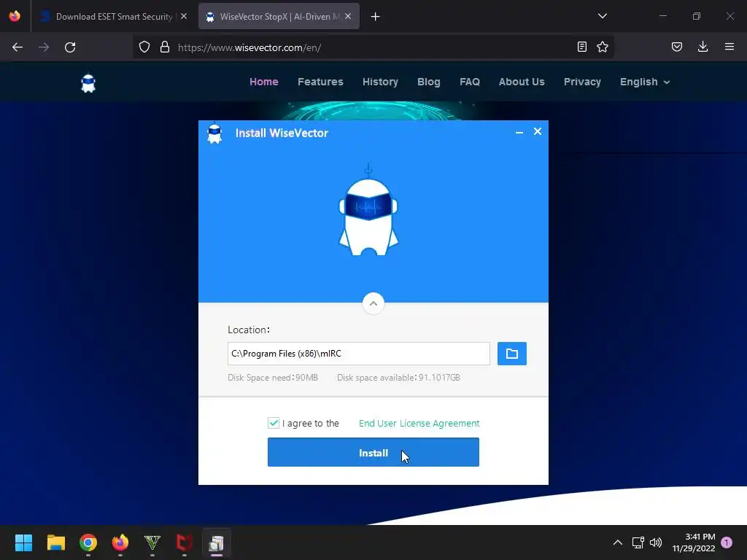Switch to the Download ESET Smart Security tab
Viewport: 747px width, 560px height.
113,17
